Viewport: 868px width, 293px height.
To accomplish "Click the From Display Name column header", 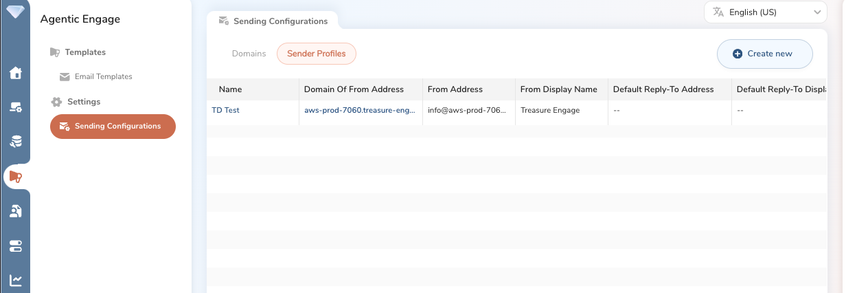I will pyautogui.click(x=558, y=89).
